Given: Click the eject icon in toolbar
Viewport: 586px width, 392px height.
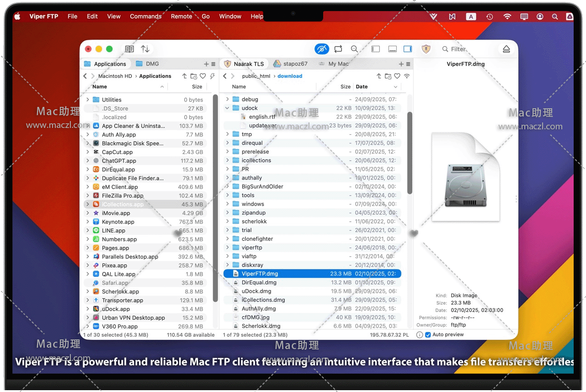Looking at the screenshot, I should tap(506, 49).
